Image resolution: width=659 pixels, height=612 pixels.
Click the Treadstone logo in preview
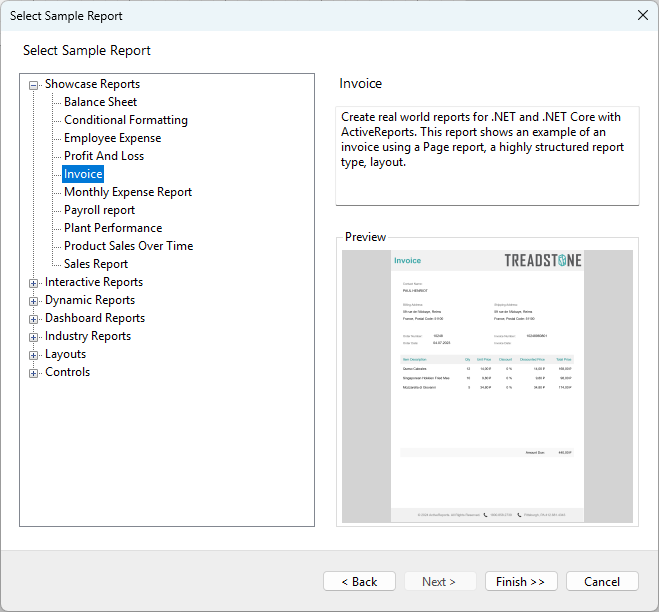coord(543,261)
